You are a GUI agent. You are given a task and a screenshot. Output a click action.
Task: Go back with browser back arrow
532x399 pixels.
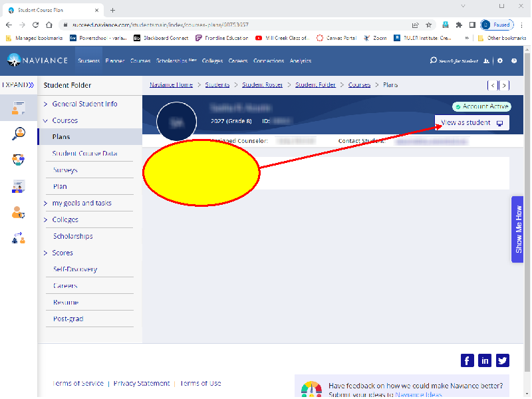tap(9, 25)
